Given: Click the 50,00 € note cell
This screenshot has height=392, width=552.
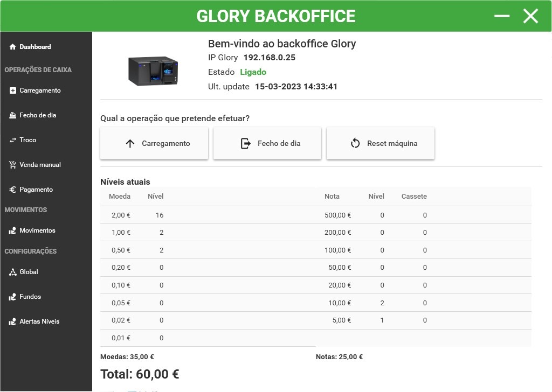Looking at the screenshot, I should point(340,268).
